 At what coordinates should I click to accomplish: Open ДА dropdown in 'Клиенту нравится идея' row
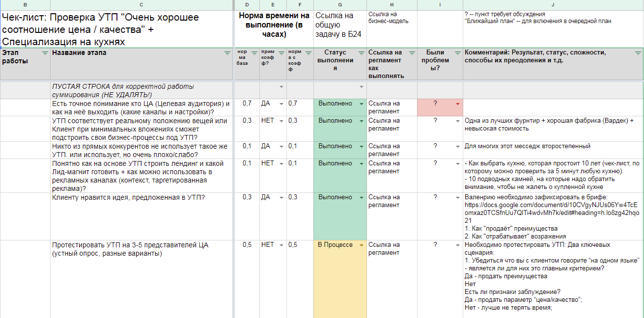click(281, 198)
